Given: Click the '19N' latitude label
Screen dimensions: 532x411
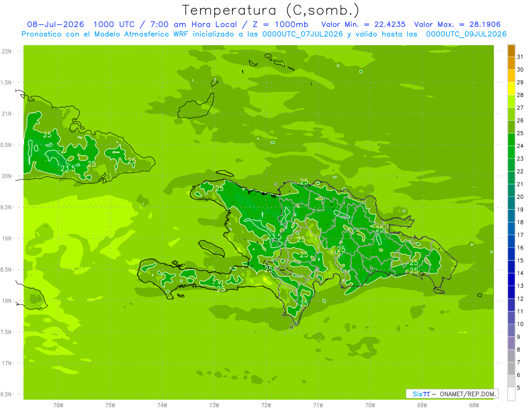Looking at the screenshot, I should pos(7,239).
